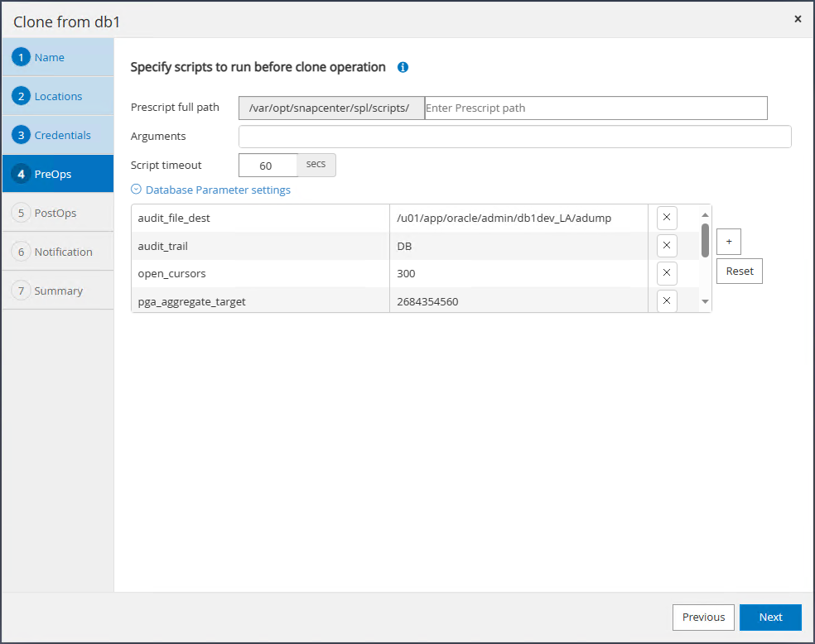Click the info icon beside the scripts heading
Image resolution: width=815 pixels, height=644 pixels.
[x=403, y=68]
